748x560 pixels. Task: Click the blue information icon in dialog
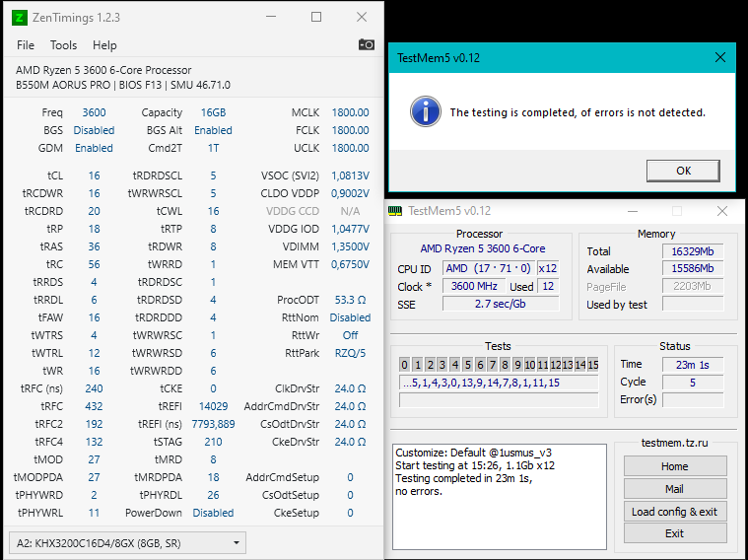tap(426, 111)
